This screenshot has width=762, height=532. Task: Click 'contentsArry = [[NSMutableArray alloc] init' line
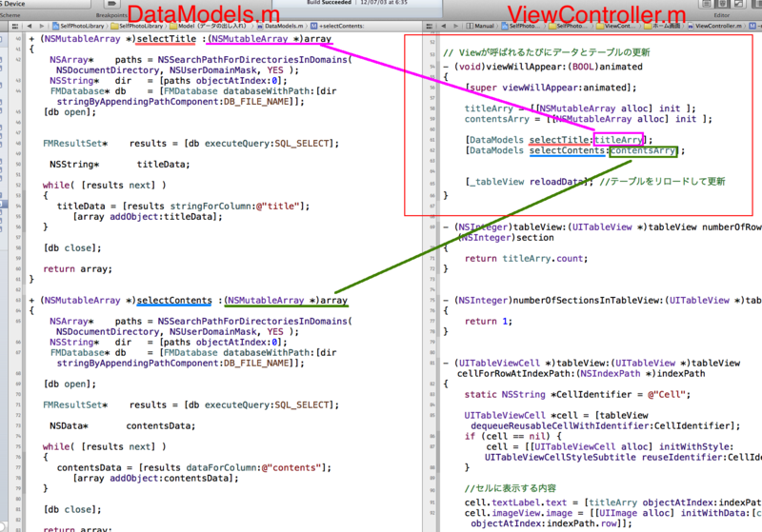tap(589, 119)
